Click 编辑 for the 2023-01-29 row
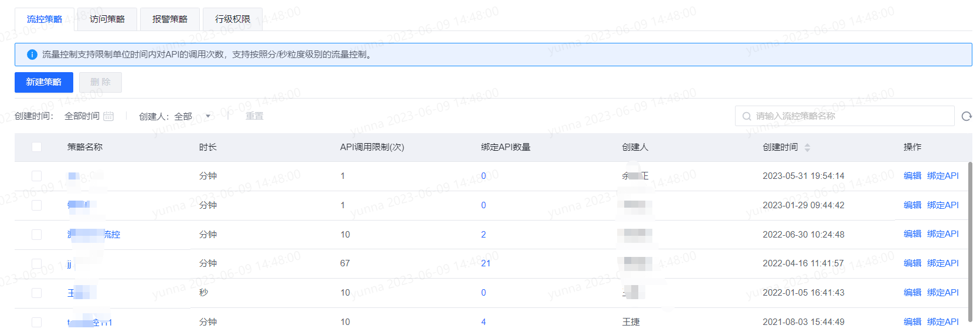The width and height of the screenshot is (980, 332). (x=913, y=205)
